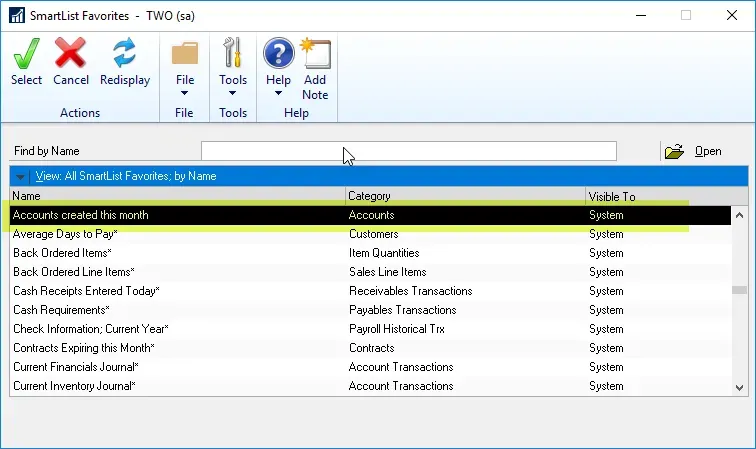
Task: Click the Open button label
Action: [x=708, y=152]
